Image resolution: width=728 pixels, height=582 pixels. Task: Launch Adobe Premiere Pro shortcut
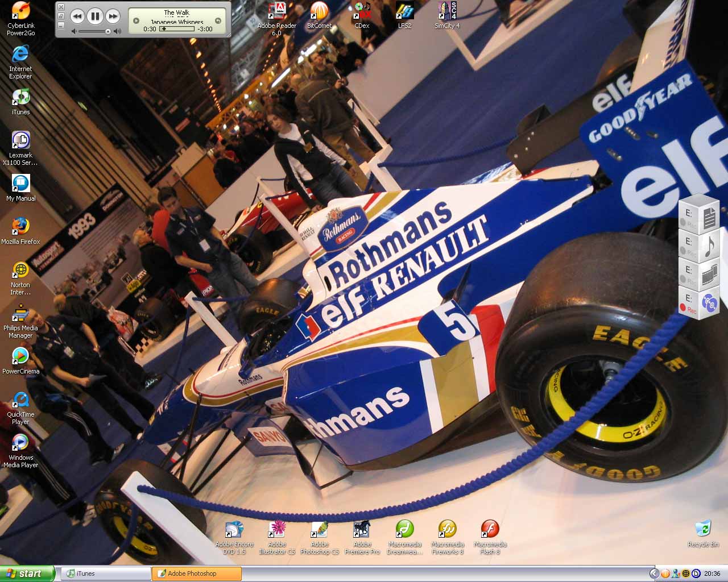pos(362,538)
